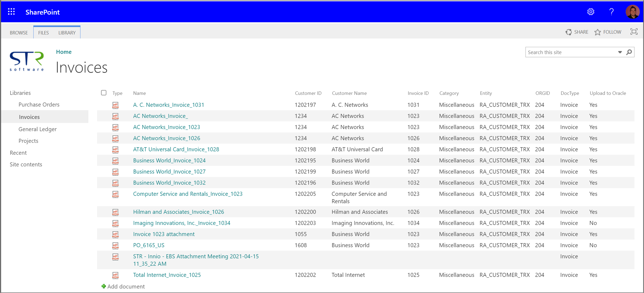
Task: Click the Share icon button
Action: pos(568,32)
